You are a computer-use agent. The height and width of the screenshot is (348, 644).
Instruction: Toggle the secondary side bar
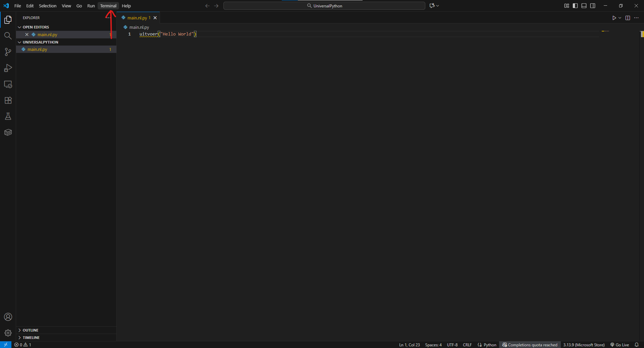[x=593, y=6]
